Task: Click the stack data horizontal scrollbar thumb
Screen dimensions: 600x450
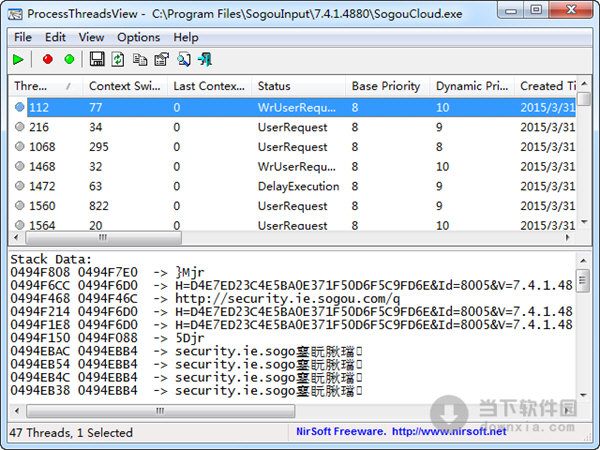Action: point(160,411)
